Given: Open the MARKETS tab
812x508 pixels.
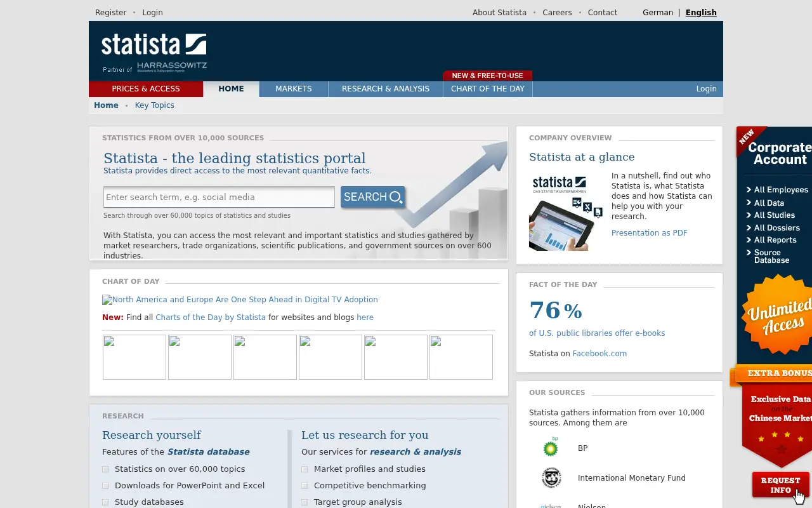Looking at the screenshot, I should [293, 89].
